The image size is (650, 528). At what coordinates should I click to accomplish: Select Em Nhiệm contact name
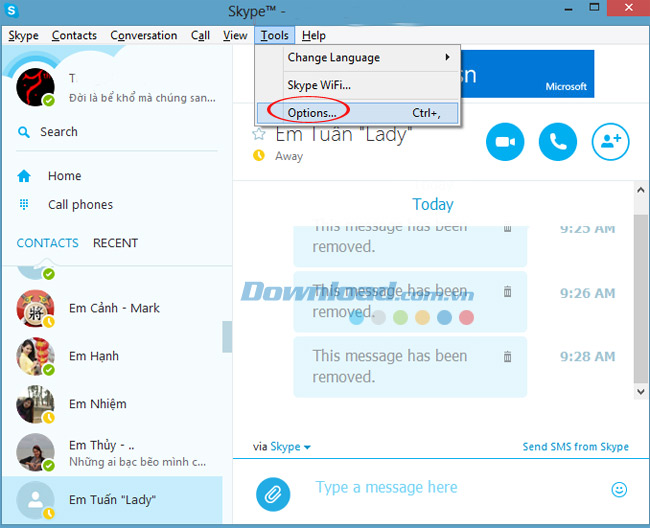[x=97, y=404]
